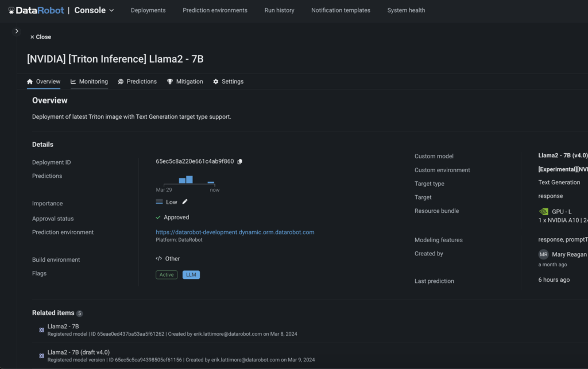Click the Mitigation medal icon
The image size is (588, 369).
[169, 81]
